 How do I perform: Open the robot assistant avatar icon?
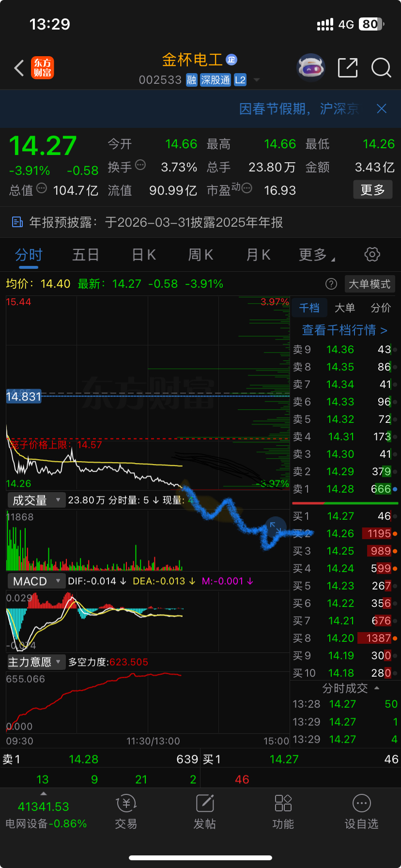coord(311,68)
